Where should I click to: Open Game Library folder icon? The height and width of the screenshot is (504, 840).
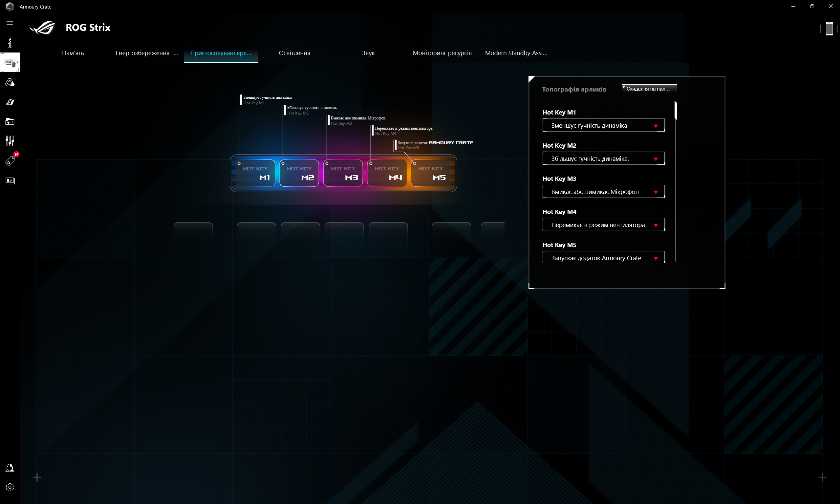pos(10,122)
